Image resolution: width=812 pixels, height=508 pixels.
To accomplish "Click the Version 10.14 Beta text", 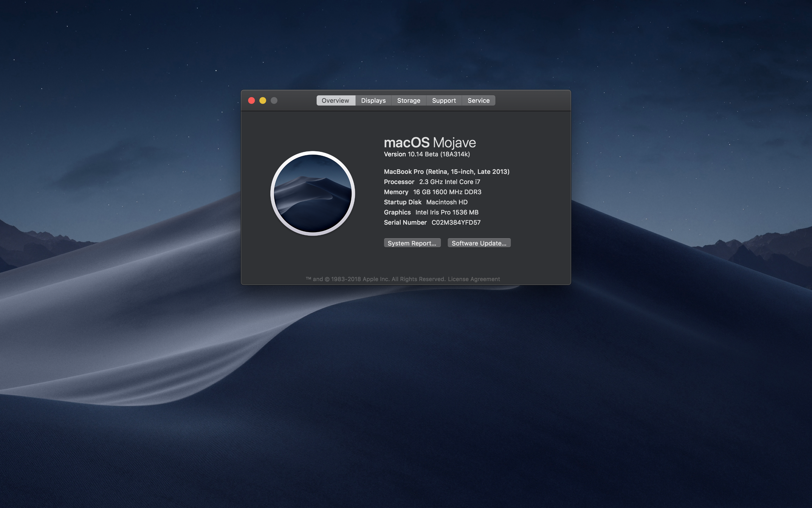I will (427, 154).
